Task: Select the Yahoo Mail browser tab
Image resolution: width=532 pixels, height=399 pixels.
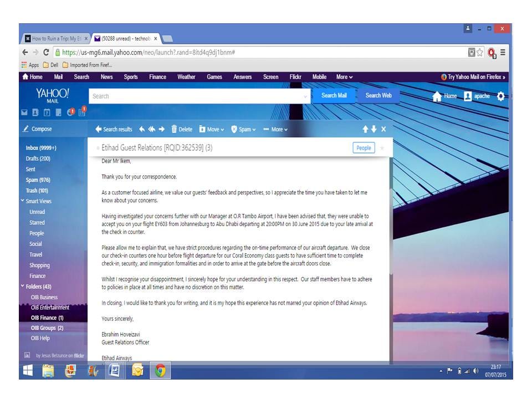Action: [126, 39]
